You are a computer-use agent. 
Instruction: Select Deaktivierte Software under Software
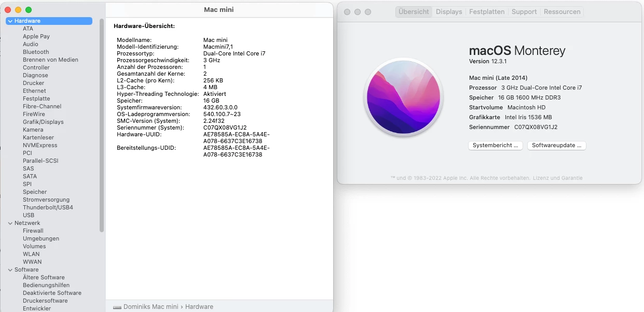(52, 293)
